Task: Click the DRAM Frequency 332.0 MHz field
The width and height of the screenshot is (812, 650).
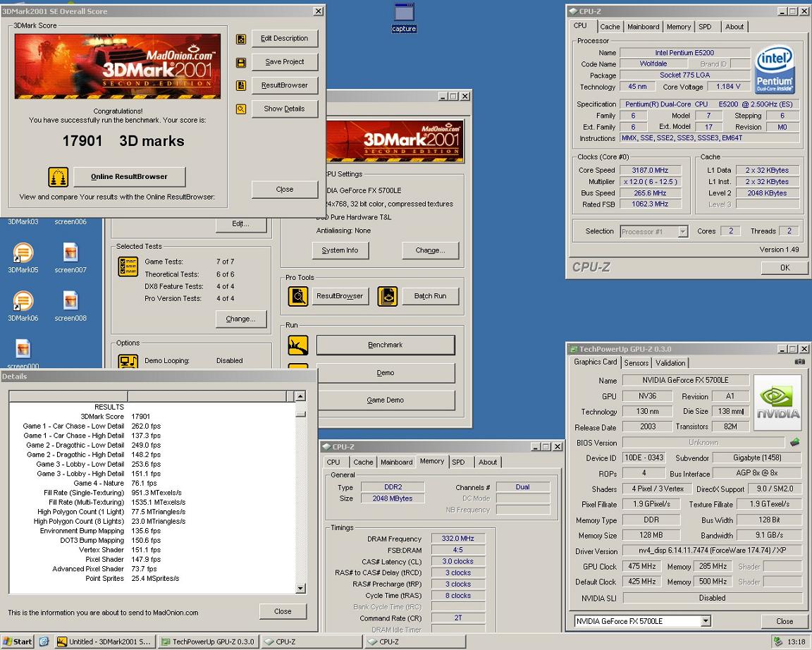Action: coord(457,539)
